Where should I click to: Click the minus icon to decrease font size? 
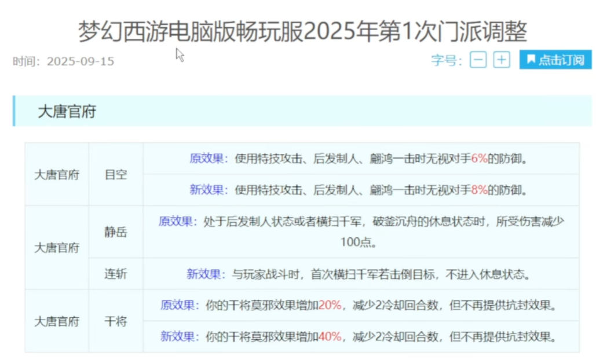click(478, 59)
